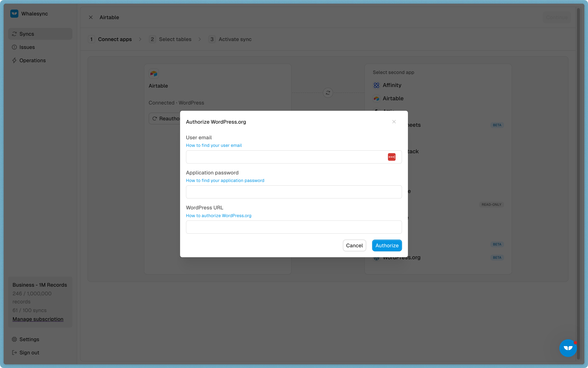The height and width of the screenshot is (368, 588).
Task: Open How to find your application password
Action: pyautogui.click(x=225, y=180)
